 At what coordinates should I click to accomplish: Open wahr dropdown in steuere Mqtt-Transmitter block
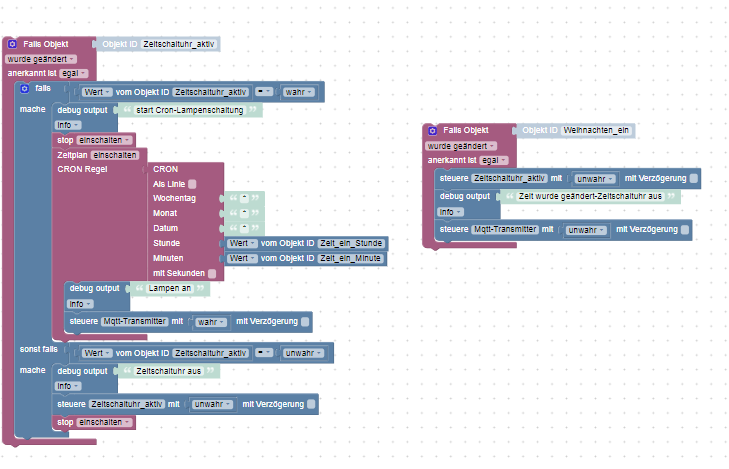coord(210,322)
